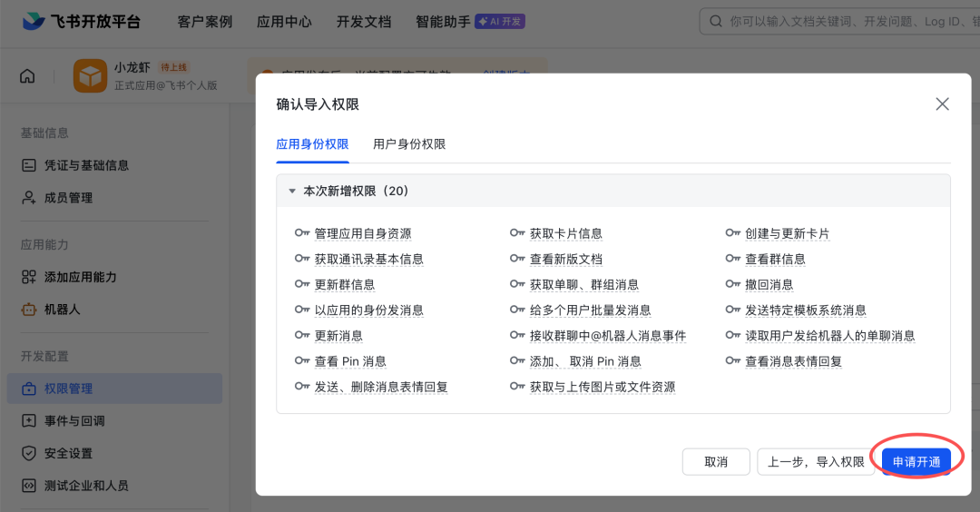Switch to the 应用身份权限 tab
The height and width of the screenshot is (512, 980).
point(312,144)
